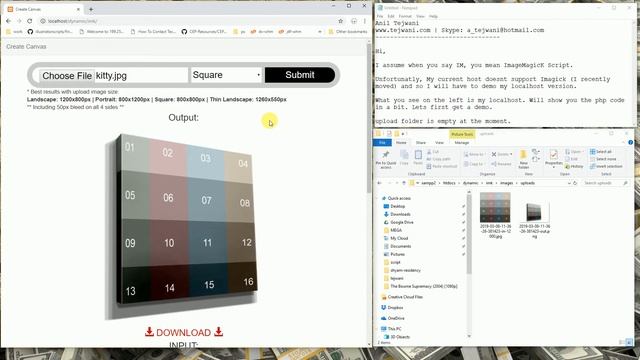Bookmark this page with the star icon

click(340, 21)
